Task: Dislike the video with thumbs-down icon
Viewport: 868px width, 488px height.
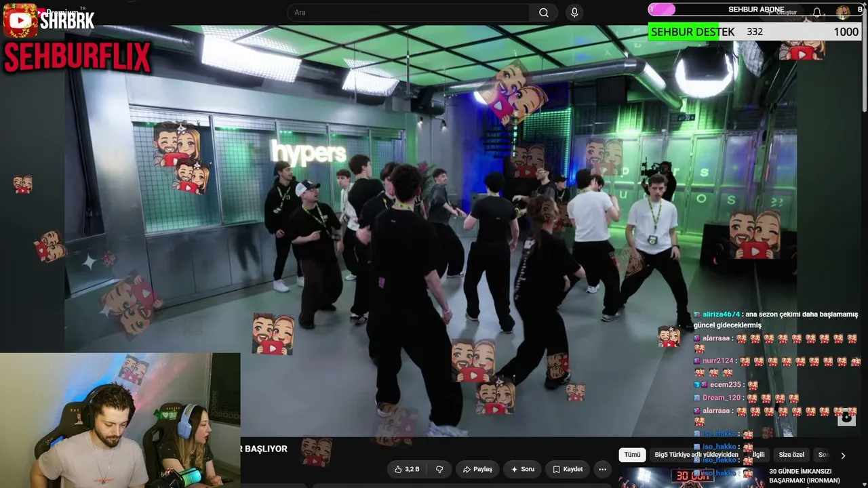Action: 439,469
